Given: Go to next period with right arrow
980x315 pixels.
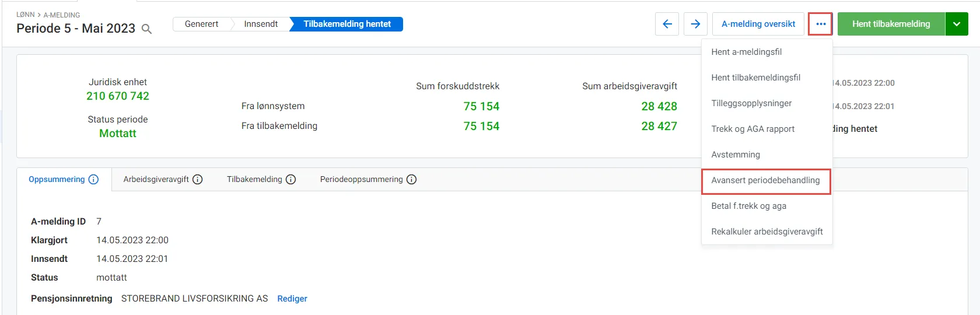Looking at the screenshot, I should (695, 24).
